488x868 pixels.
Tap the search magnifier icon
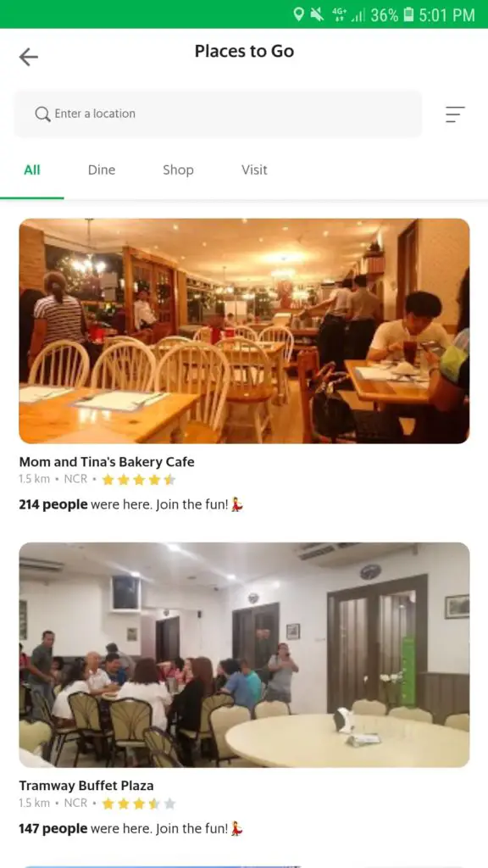point(42,114)
